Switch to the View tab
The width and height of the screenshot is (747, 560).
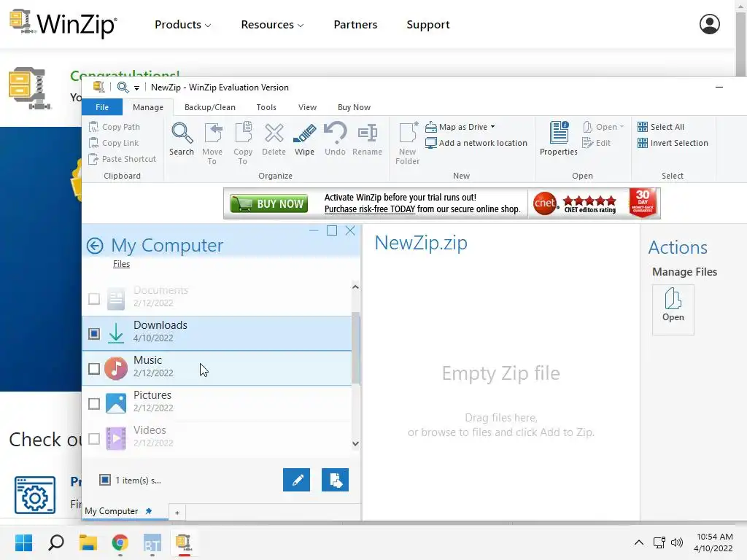(x=307, y=107)
